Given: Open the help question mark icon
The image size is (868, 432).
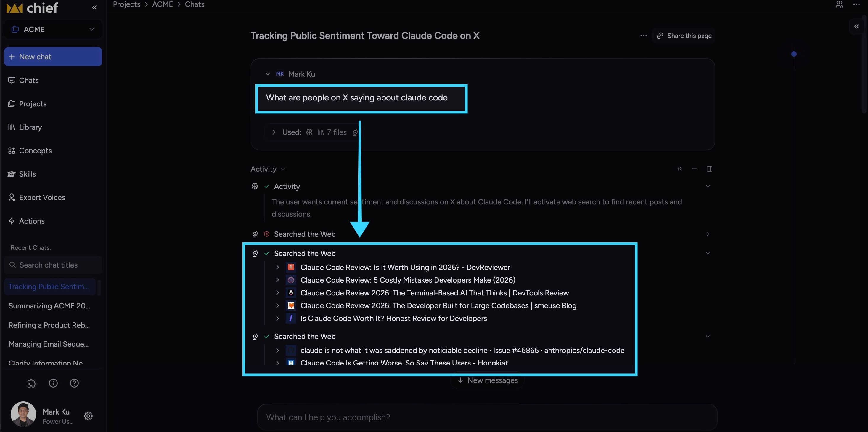Looking at the screenshot, I should coord(74,383).
